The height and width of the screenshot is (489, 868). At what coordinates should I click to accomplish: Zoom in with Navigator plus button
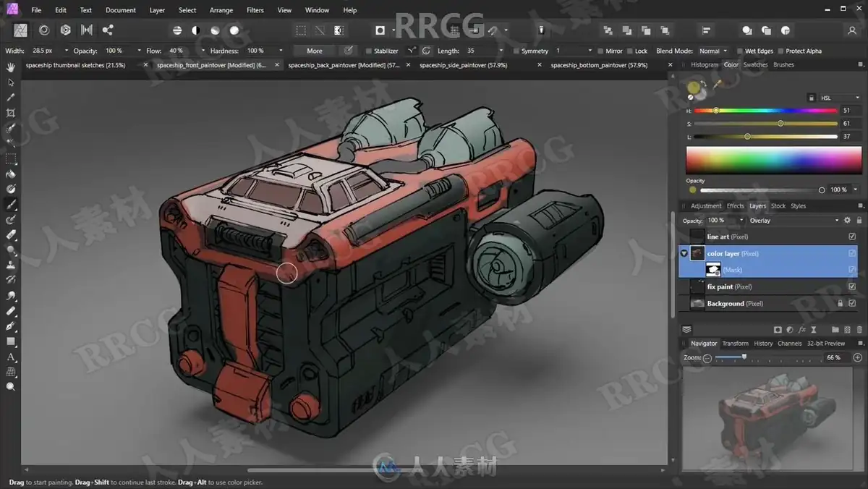[858, 357]
